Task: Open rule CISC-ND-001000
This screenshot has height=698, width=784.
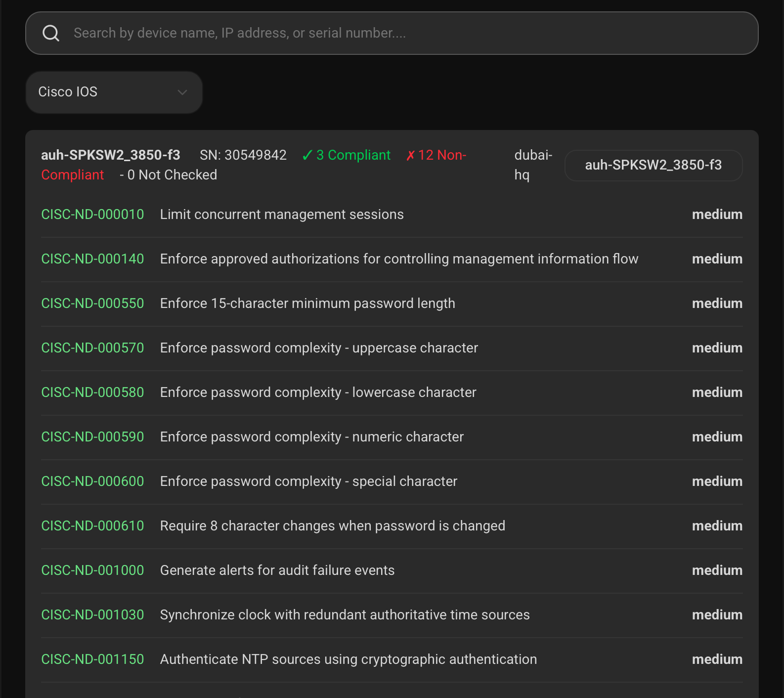Action: 92,570
